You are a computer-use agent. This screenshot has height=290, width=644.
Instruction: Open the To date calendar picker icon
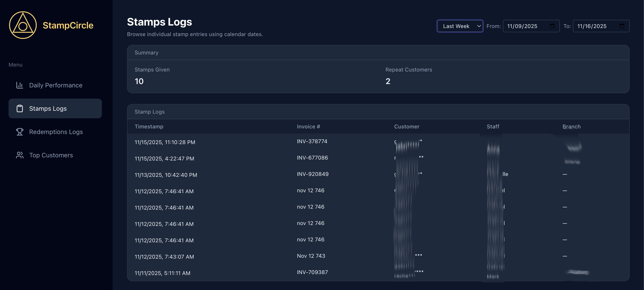point(622,26)
